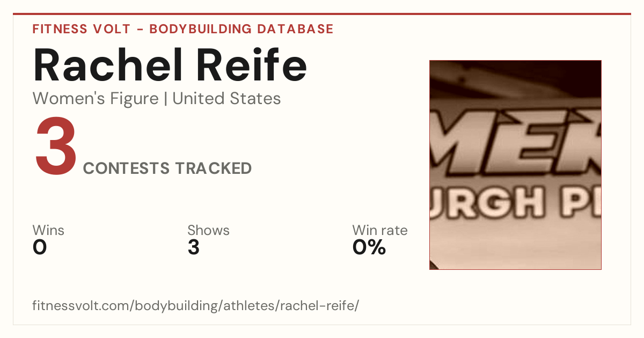Select the Win rate label
The width and height of the screenshot is (644, 338).
(x=380, y=231)
